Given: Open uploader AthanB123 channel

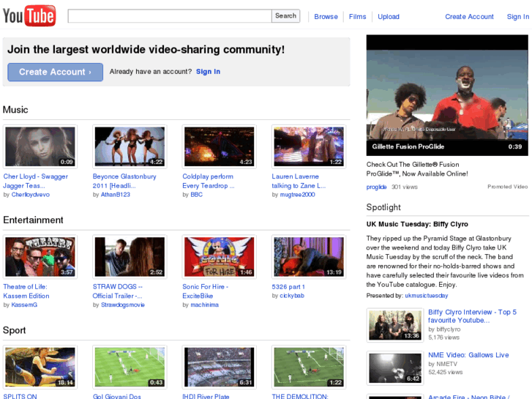Looking at the screenshot, I should (x=116, y=195).
